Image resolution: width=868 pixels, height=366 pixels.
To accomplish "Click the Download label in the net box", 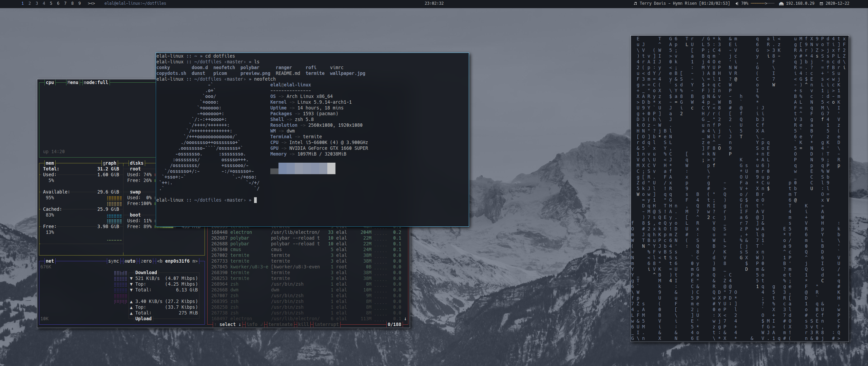I will click(146, 272).
